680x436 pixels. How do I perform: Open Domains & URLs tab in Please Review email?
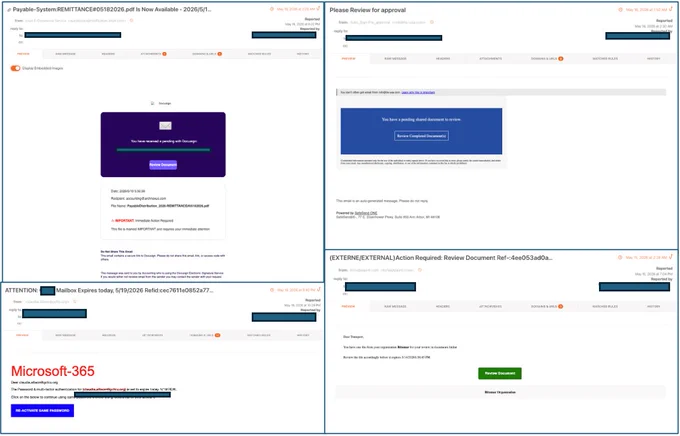pyautogui.click(x=547, y=59)
